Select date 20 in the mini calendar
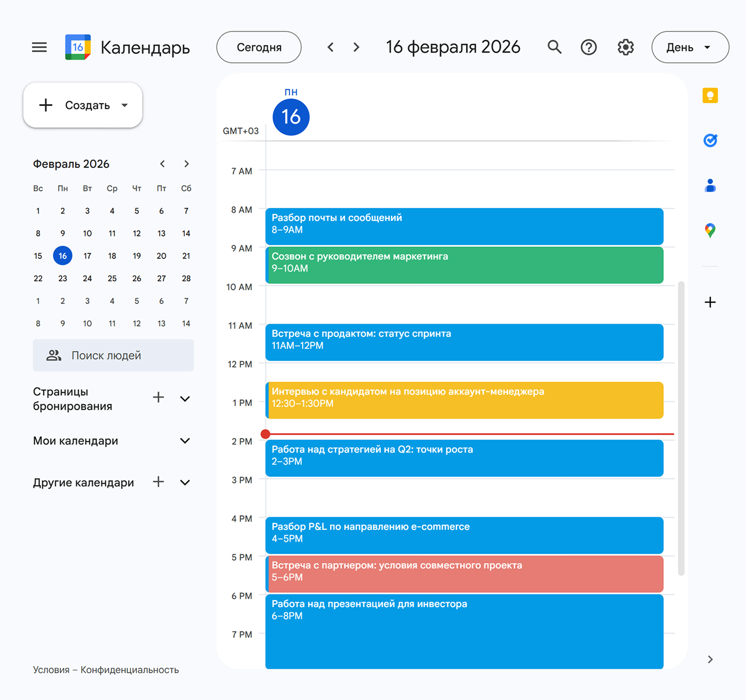 [161, 256]
